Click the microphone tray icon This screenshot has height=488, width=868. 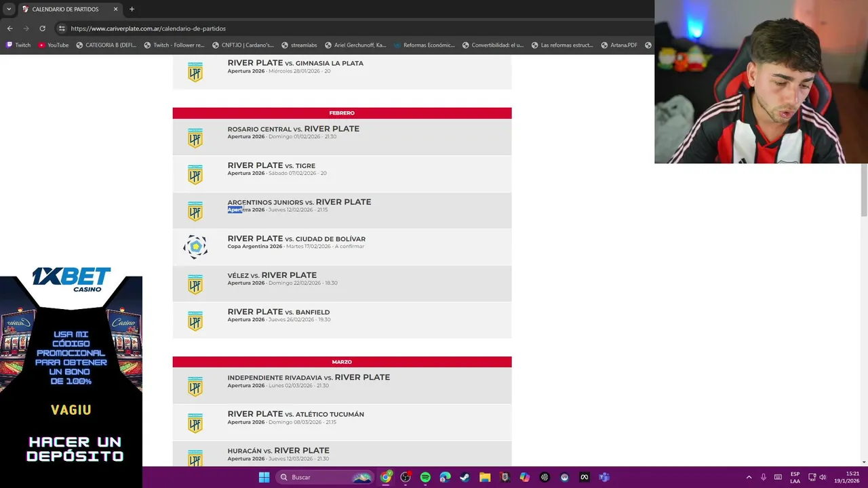coord(764,477)
